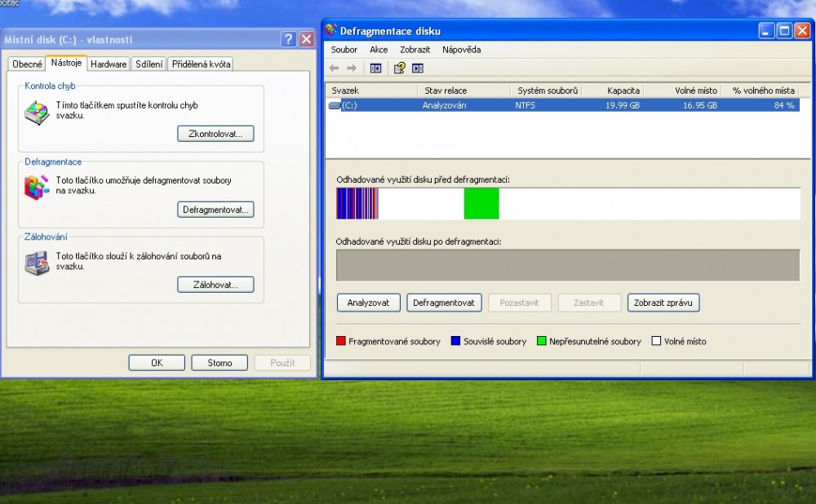The image size is (816, 504).
Task: Click the show/hide console tree toolbar icon
Action: click(x=375, y=69)
